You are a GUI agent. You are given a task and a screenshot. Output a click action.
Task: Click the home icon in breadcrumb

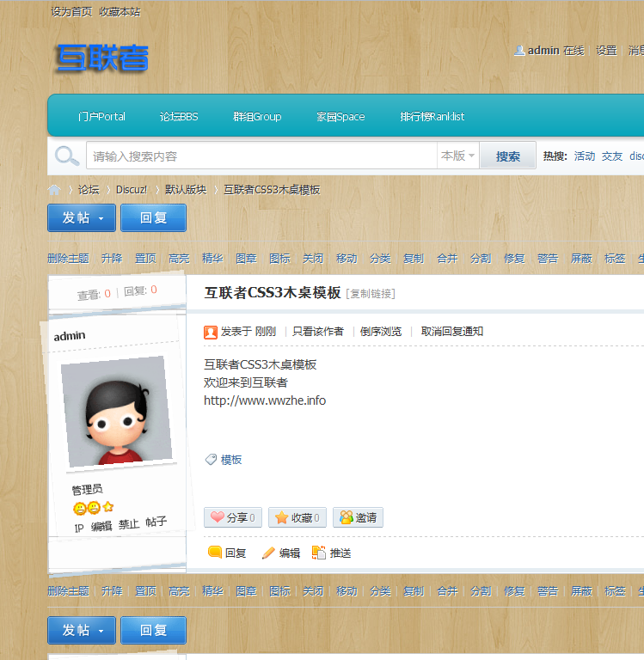coord(54,190)
